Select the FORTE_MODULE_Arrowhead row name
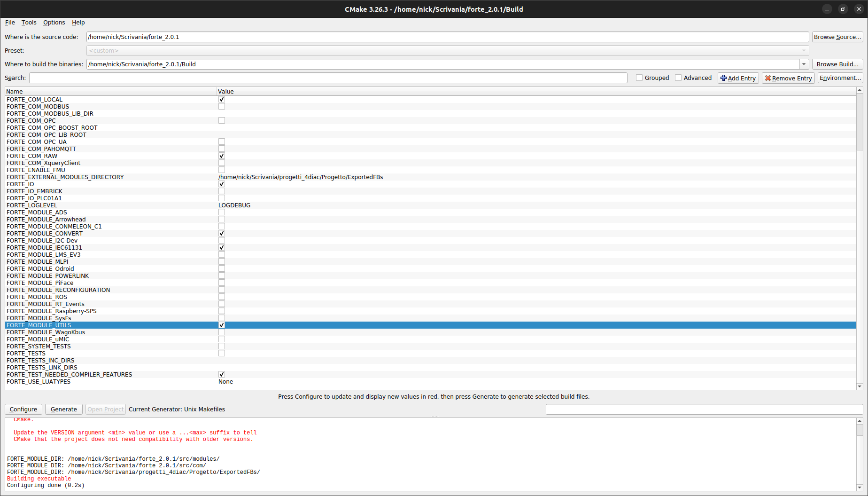The image size is (868, 496). pyautogui.click(x=46, y=219)
